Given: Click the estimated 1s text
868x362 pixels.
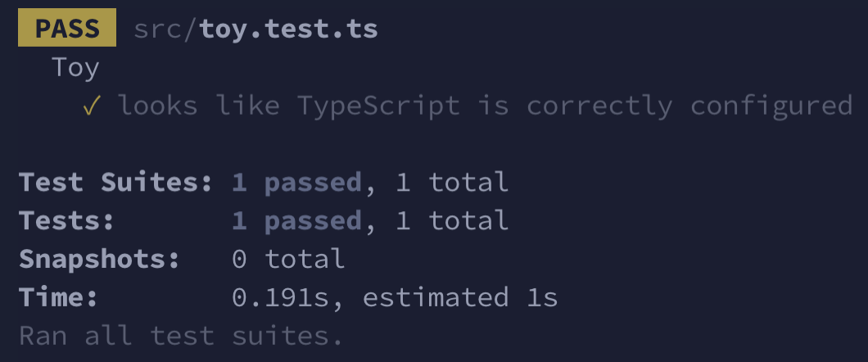Looking at the screenshot, I should coord(460,298).
